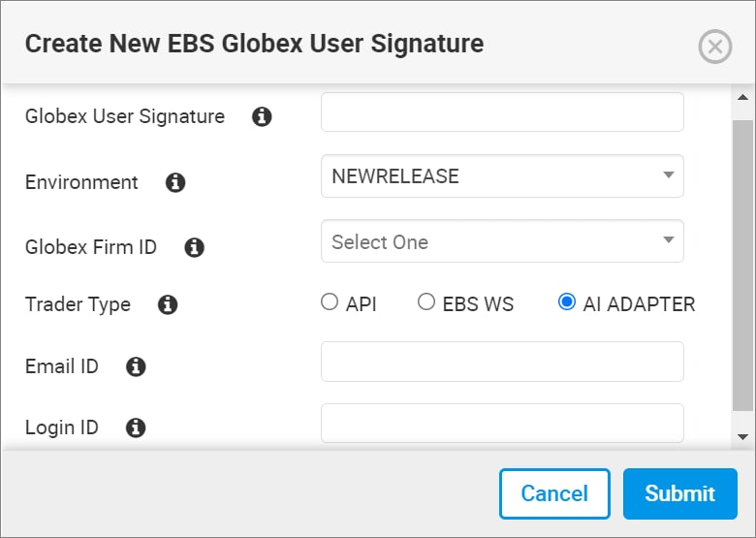The width and height of the screenshot is (756, 538).
Task: Focus the Email ID input field
Action: coord(502,362)
